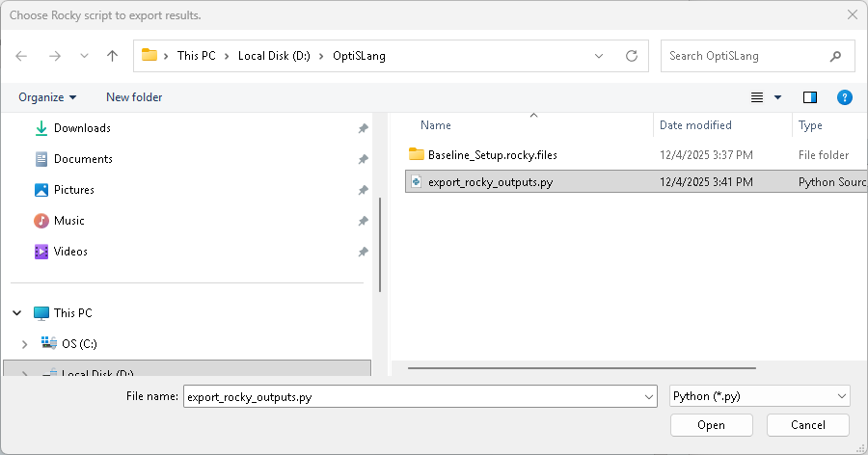Open Pictures quick access folder
The image size is (868, 455).
[74, 190]
